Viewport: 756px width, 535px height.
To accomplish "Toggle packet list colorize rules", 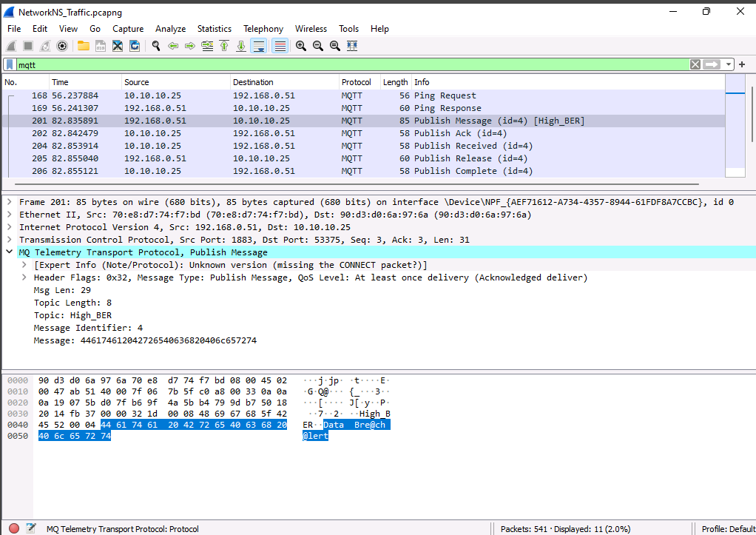I will (280, 46).
